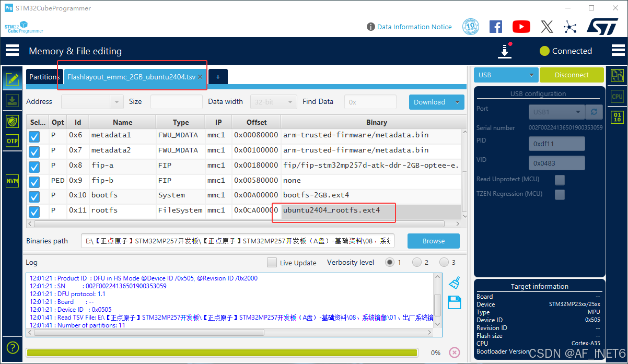Refresh the USB port list
This screenshot has width=628, height=364.
[x=594, y=112]
